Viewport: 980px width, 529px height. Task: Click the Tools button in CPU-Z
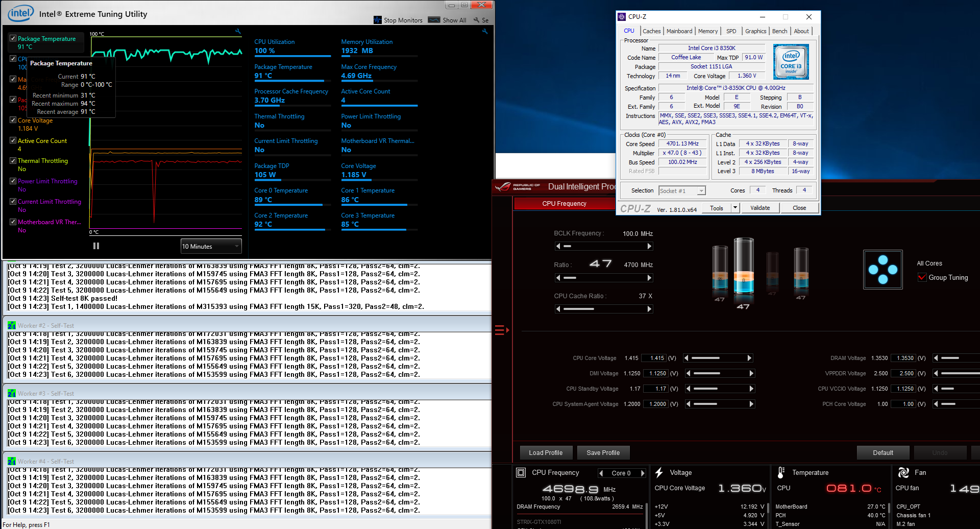click(x=717, y=208)
